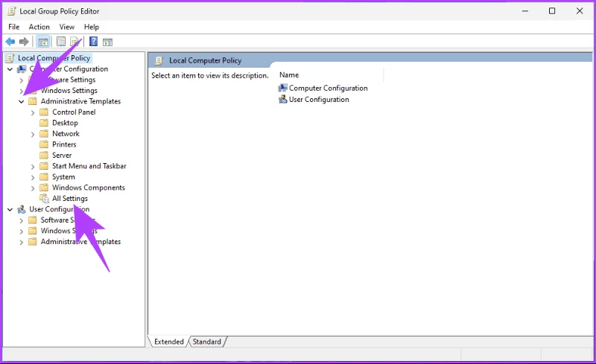Click the Local Computer Policy tree root icon
The height and width of the screenshot is (364, 596).
(10, 58)
